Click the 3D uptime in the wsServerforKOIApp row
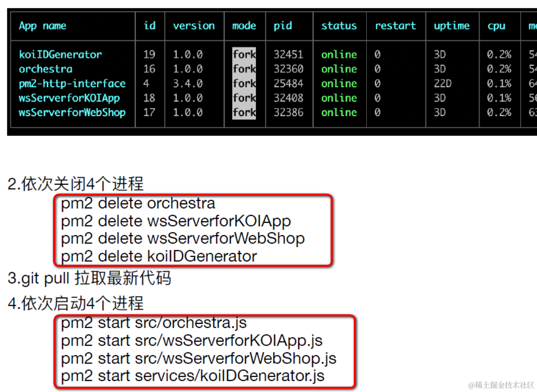 [439, 98]
